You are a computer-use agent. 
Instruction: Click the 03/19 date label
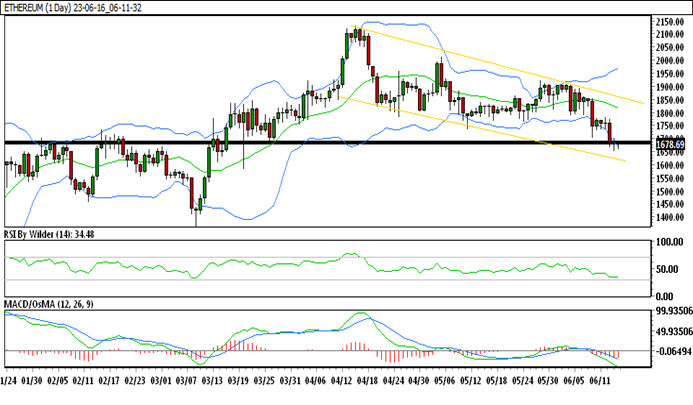[x=238, y=381]
